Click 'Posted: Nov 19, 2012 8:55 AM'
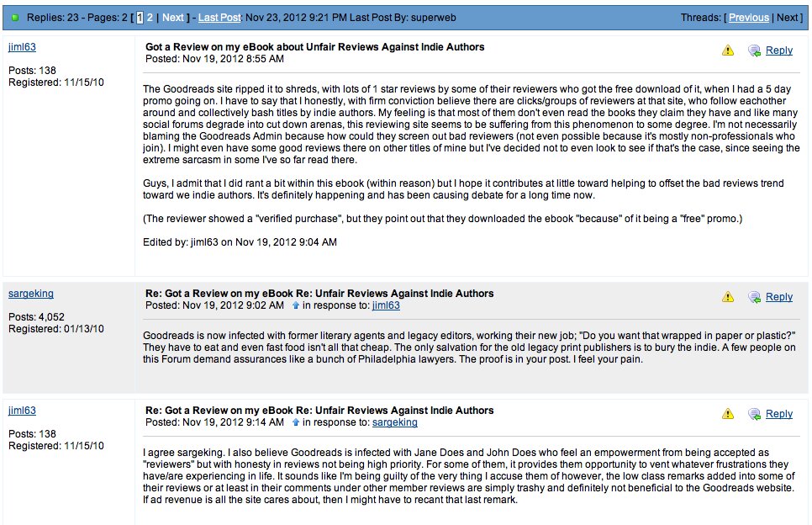812x525 pixels. (x=214, y=59)
